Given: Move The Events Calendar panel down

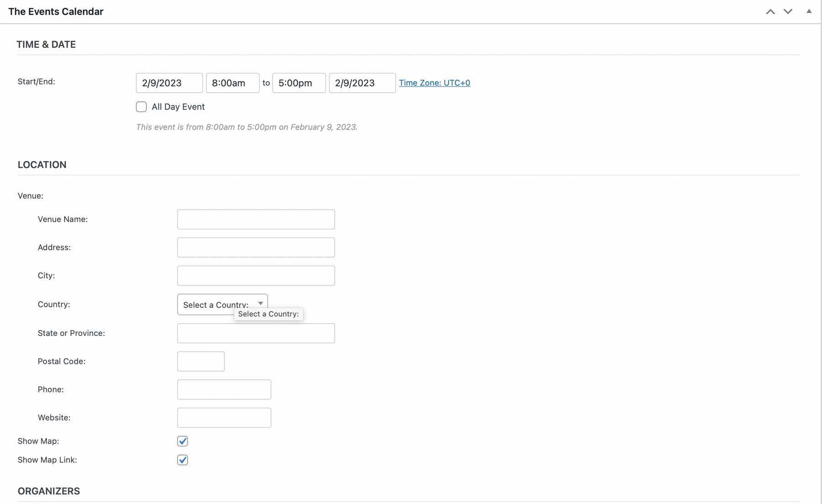Looking at the screenshot, I should (788, 11).
